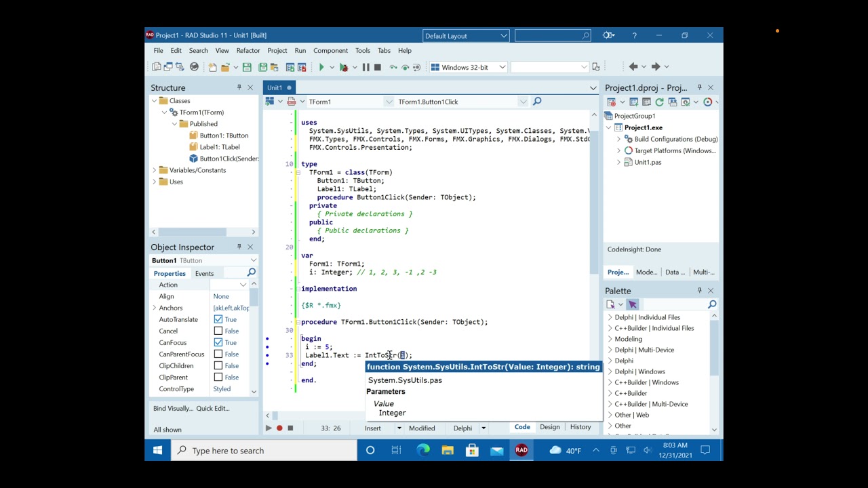
Task: Click the Save floppy disk icon
Action: point(247,67)
